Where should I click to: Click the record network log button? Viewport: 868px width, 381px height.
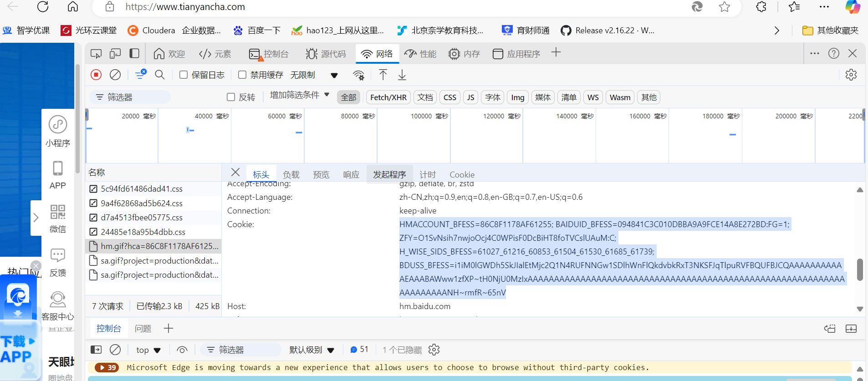click(x=96, y=75)
